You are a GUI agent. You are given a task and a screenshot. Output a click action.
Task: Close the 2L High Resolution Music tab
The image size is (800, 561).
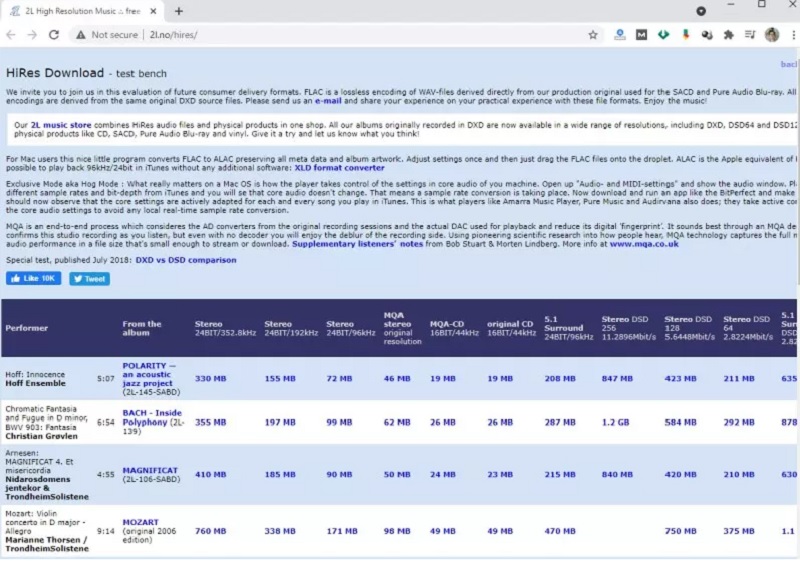tap(153, 11)
